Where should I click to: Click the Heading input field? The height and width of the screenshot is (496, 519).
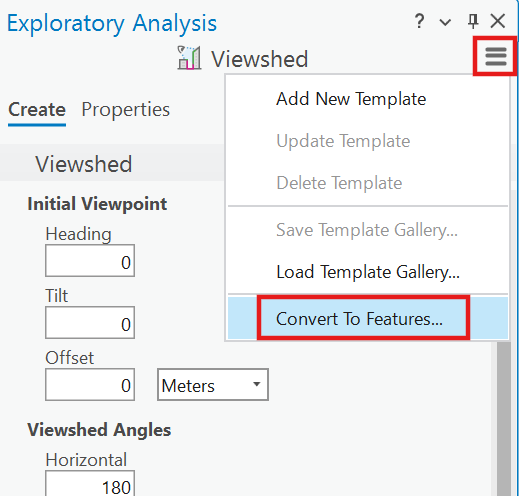tap(90, 261)
